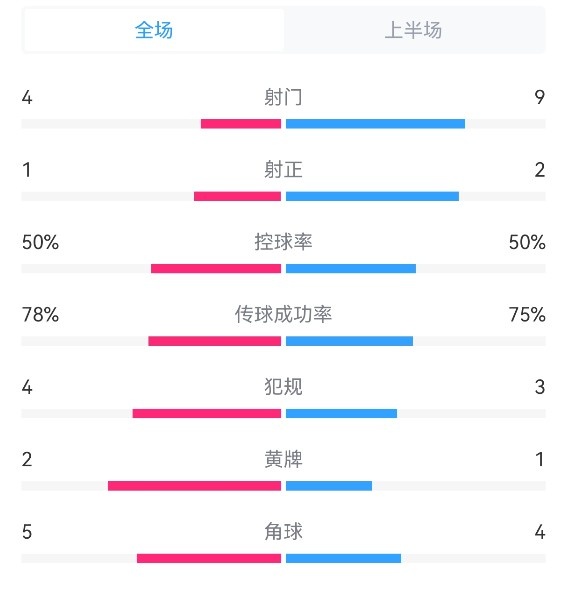
Task: Select the 犯规 stat label
Action: coord(283,387)
